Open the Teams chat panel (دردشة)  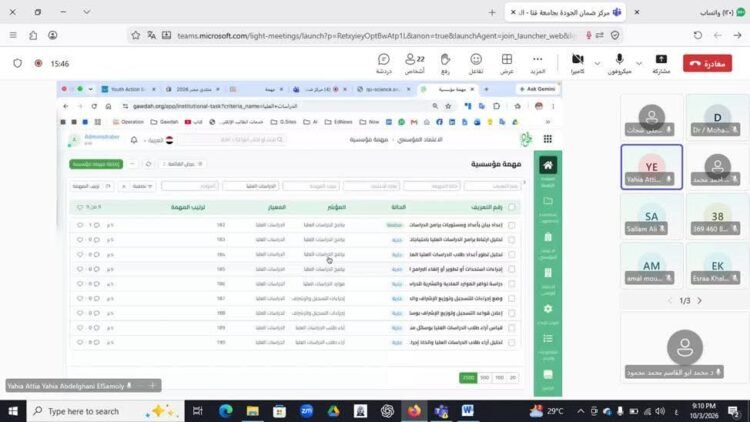coord(384,64)
